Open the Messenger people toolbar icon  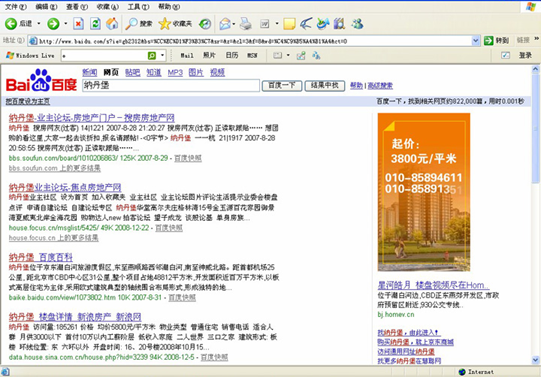tap(357, 23)
